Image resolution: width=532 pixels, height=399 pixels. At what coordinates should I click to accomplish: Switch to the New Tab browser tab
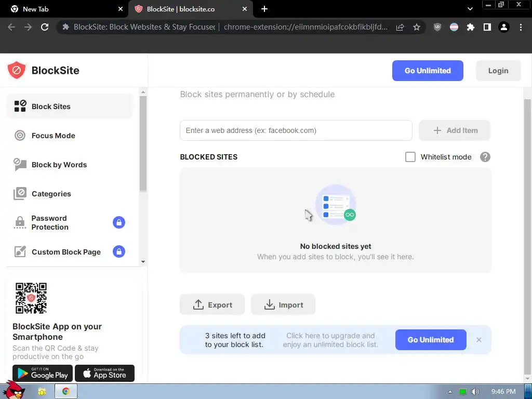[x=64, y=9]
